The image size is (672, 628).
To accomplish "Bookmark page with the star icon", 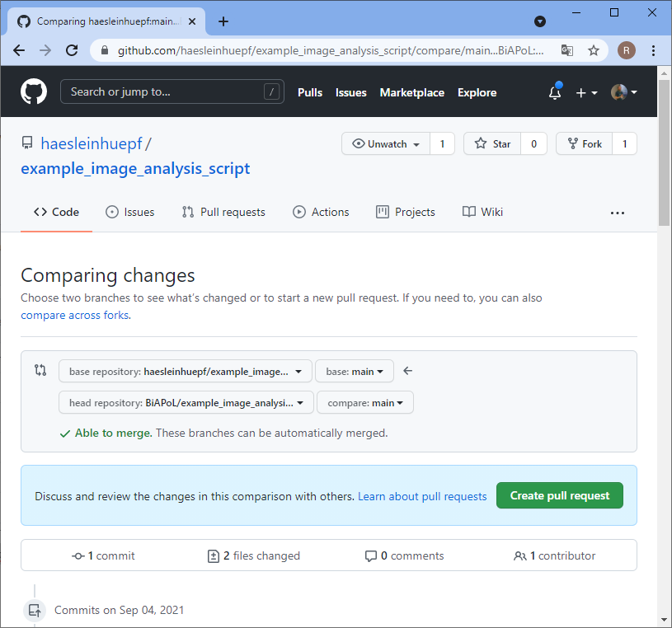I will click(x=594, y=50).
